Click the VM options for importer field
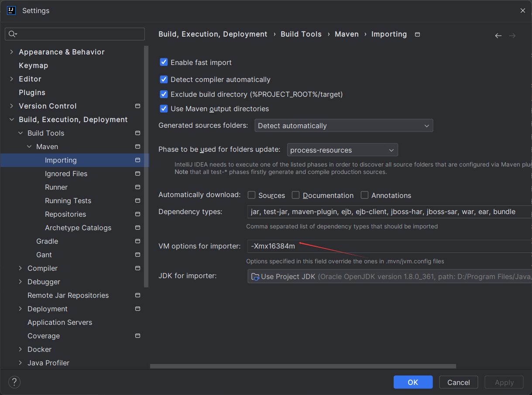532x395 pixels. [x=389, y=246]
